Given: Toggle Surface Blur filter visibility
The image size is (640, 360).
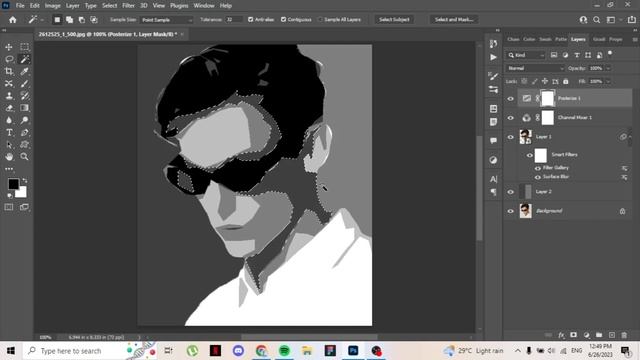Looking at the screenshot, I should pyautogui.click(x=538, y=177).
